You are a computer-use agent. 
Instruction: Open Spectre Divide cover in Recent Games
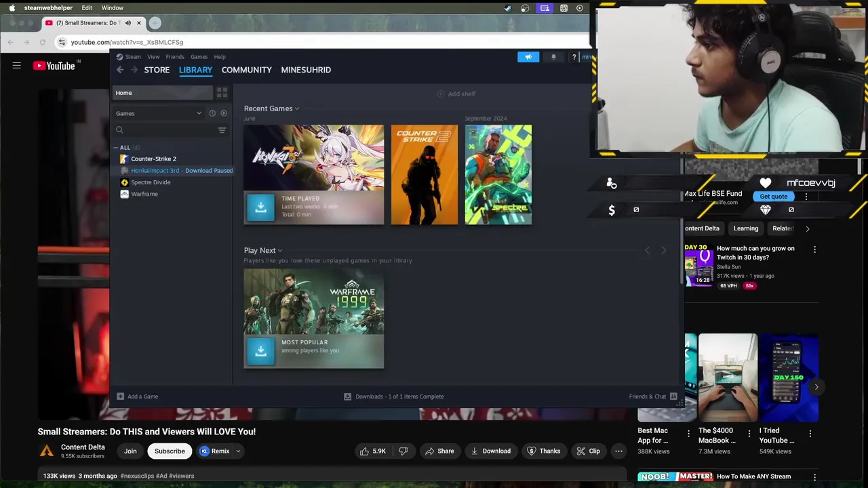pyautogui.click(x=498, y=175)
